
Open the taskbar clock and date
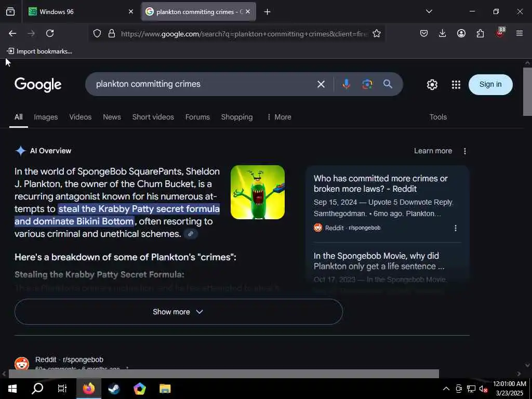tap(510, 389)
